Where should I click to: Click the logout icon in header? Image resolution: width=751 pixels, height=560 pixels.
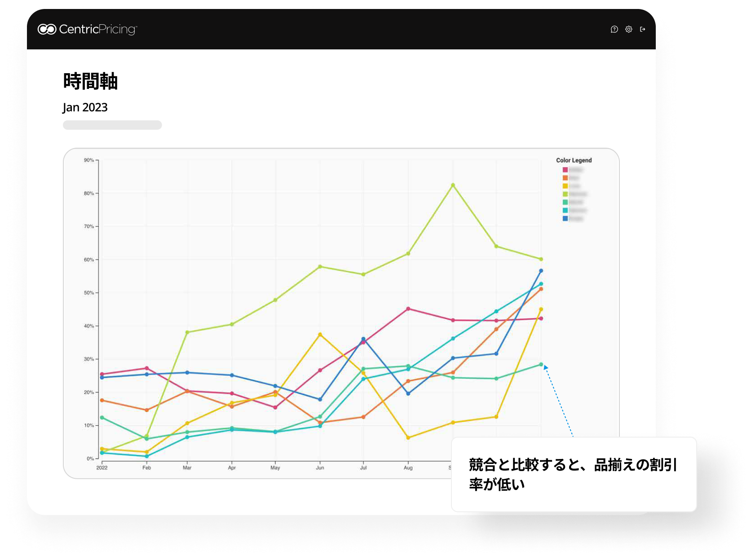coord(643,29)
